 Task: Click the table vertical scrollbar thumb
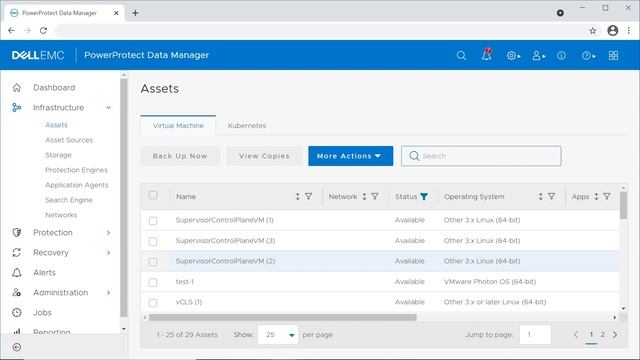623,205
